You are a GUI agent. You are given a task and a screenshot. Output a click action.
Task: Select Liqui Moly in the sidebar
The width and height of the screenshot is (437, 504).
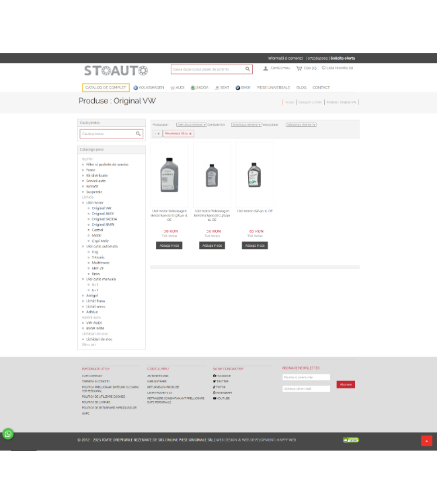click(x=100, y=241)
